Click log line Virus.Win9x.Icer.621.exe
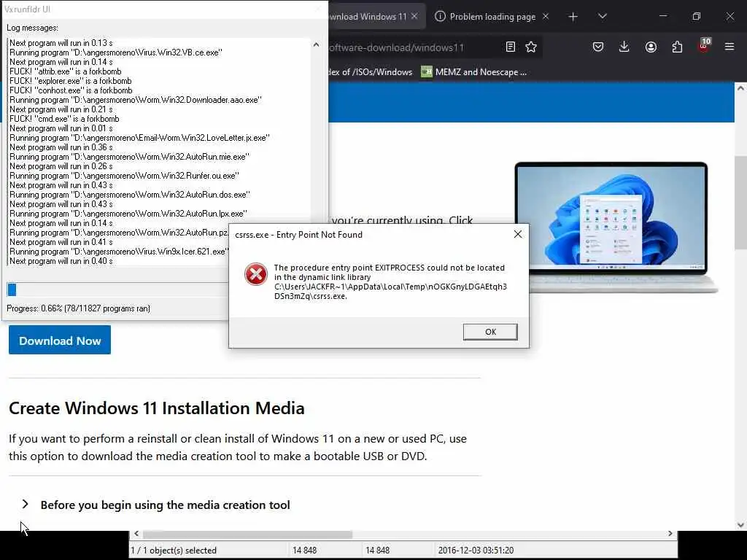Screen dimensions: 747x560 pyautogui.click(x=119, y=252)
